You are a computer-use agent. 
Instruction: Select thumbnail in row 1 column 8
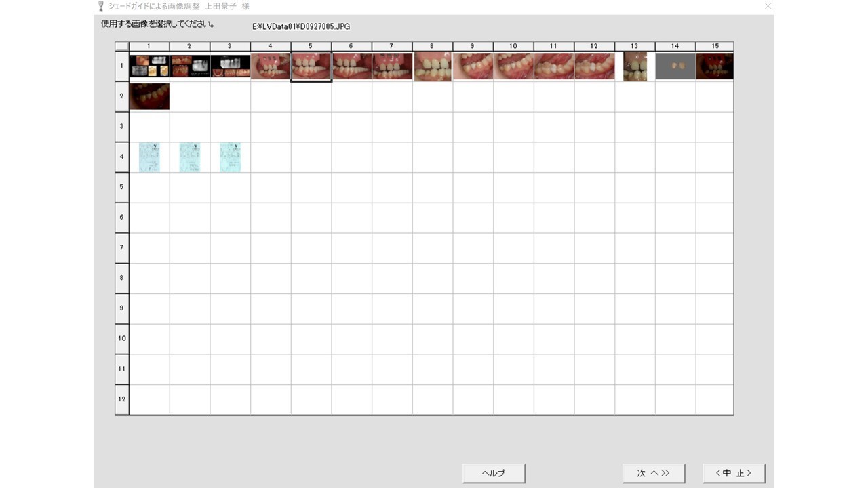[433, 66]
